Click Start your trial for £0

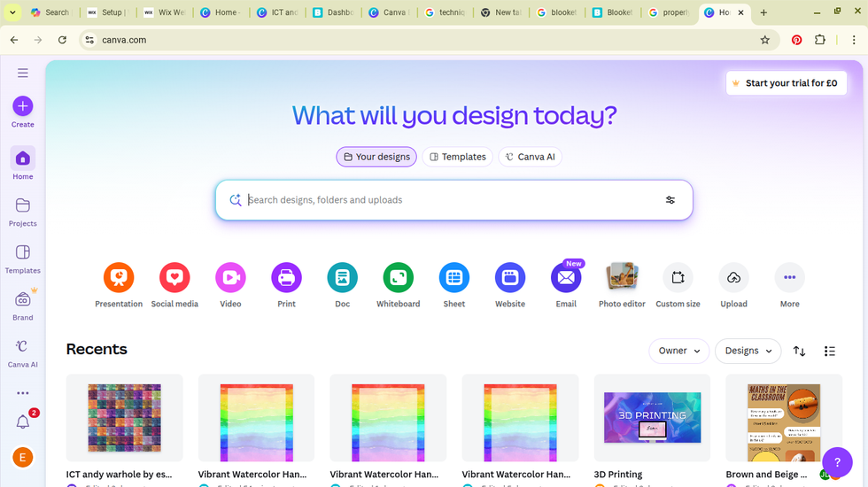[787, 83]
